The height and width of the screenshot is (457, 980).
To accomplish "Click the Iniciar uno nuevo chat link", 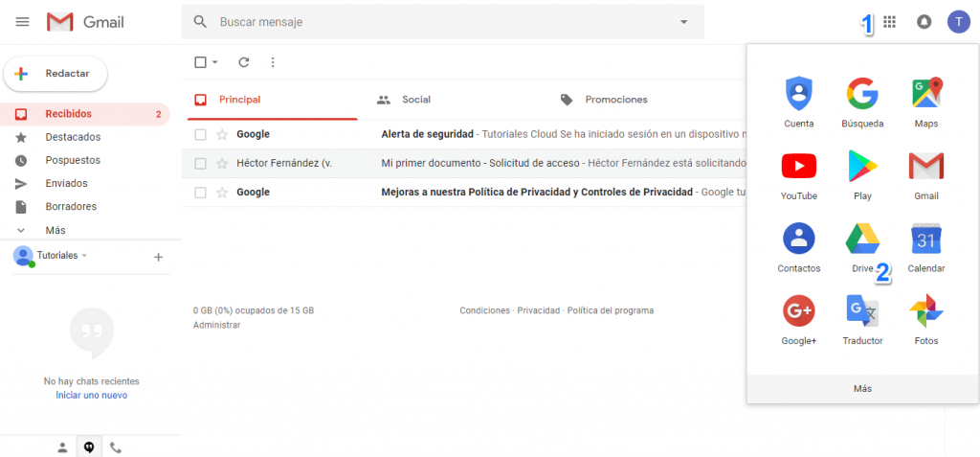I will point(91,395).
